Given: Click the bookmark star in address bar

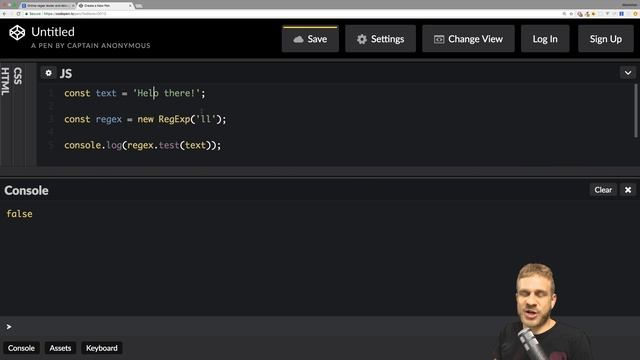Looking at the screenshot, I should tap(571, 13).
